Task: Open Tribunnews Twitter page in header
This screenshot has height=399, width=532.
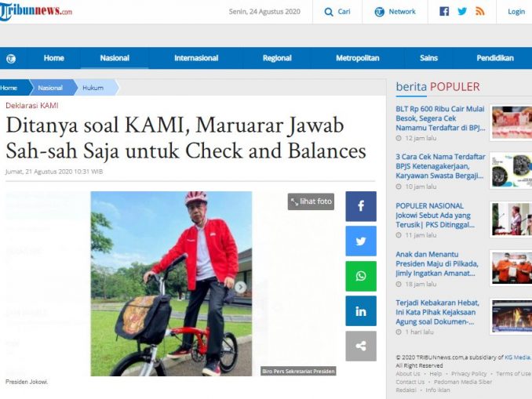Action: pos(462,12)
